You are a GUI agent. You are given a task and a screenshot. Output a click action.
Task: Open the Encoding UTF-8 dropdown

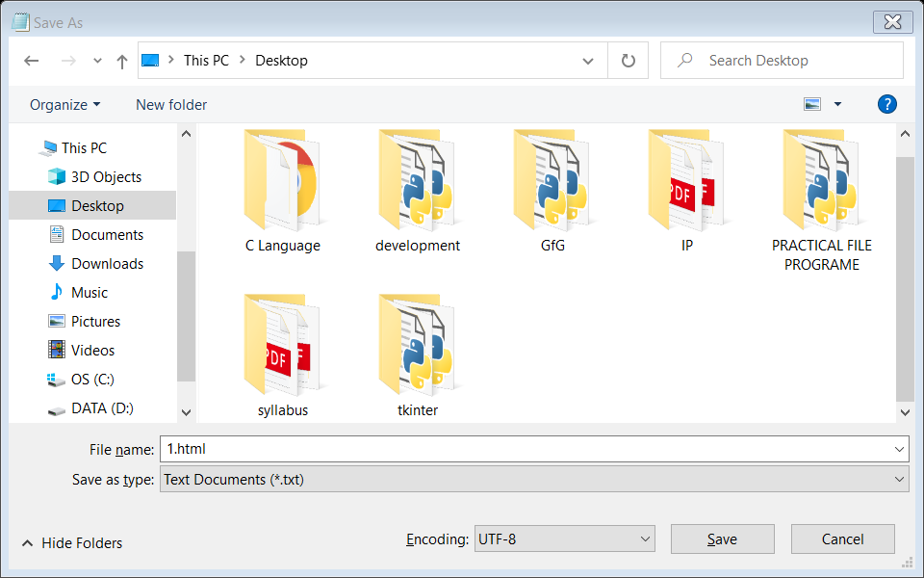coord(565,539)
